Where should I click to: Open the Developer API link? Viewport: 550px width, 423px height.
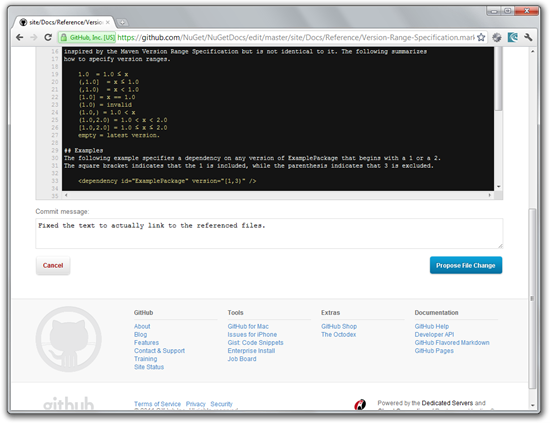click(x=434, y=335)
